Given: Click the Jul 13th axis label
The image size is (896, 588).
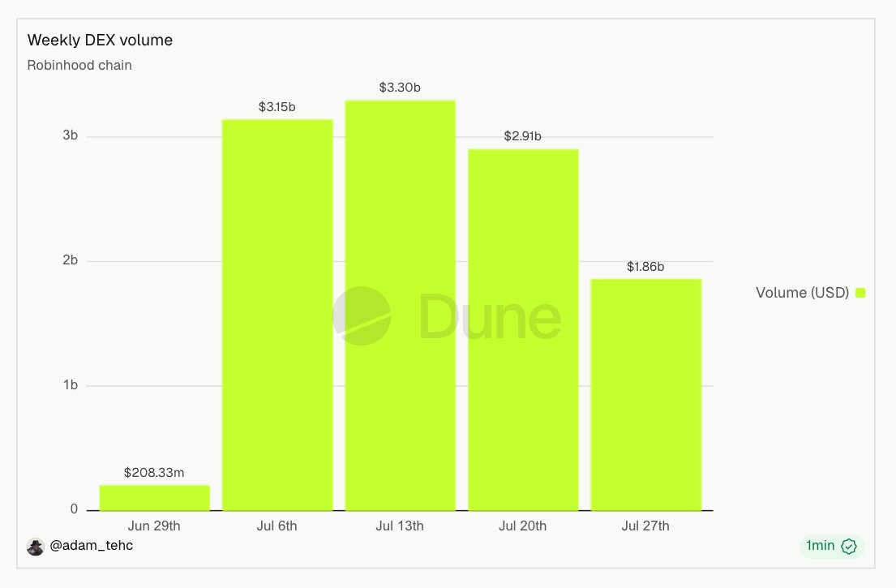Looking at the screenshot, I should pyautogui.click(x=400, y=526).
